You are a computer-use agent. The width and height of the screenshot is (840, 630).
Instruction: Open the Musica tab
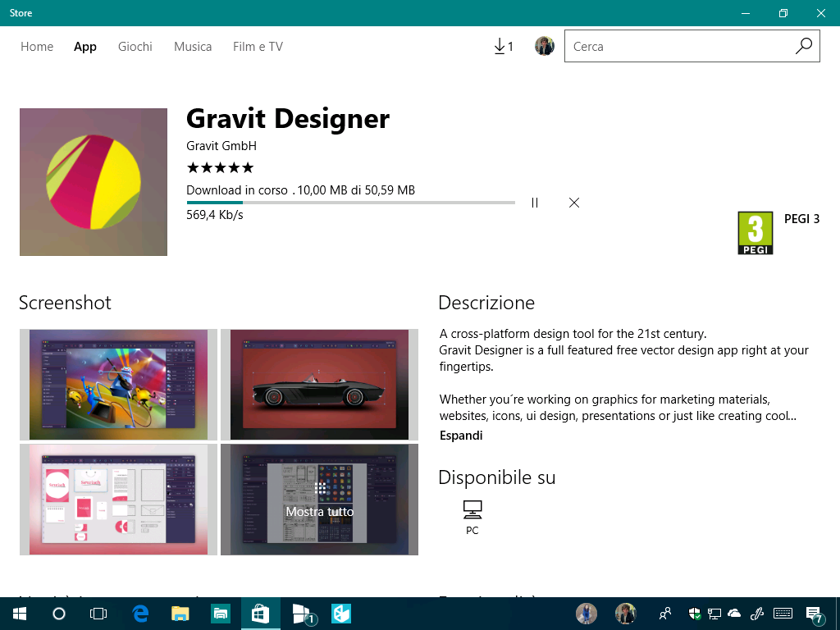click(x=193, y=47)
